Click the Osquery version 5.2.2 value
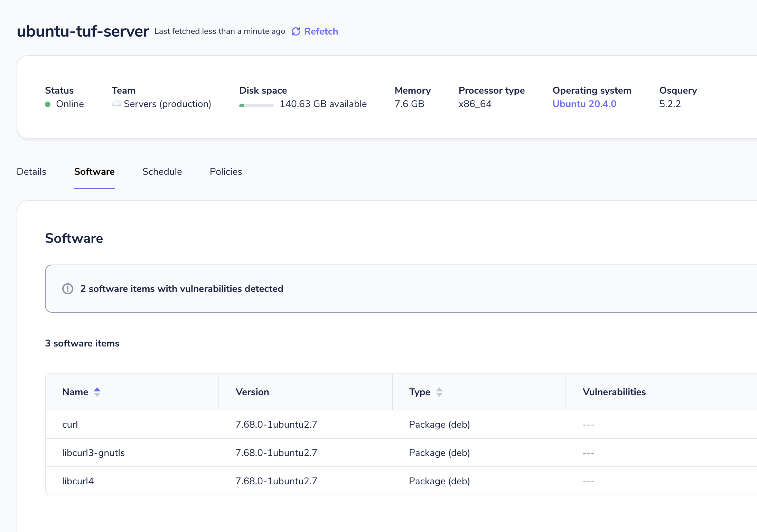Viewport: 757px width, 532px height. [x=670, y=104]
